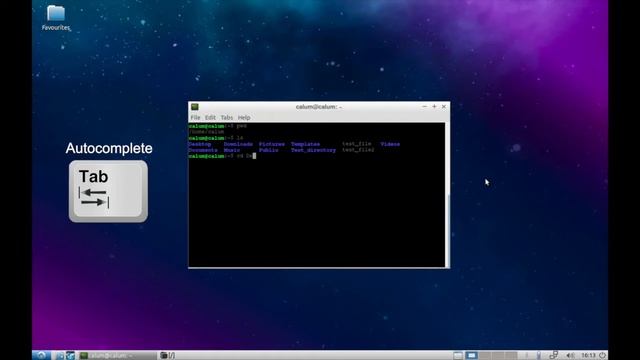This screenshot has height=360, width=640.
Task: Open the Tabs menu in the terminal
Action: [227, 118]
